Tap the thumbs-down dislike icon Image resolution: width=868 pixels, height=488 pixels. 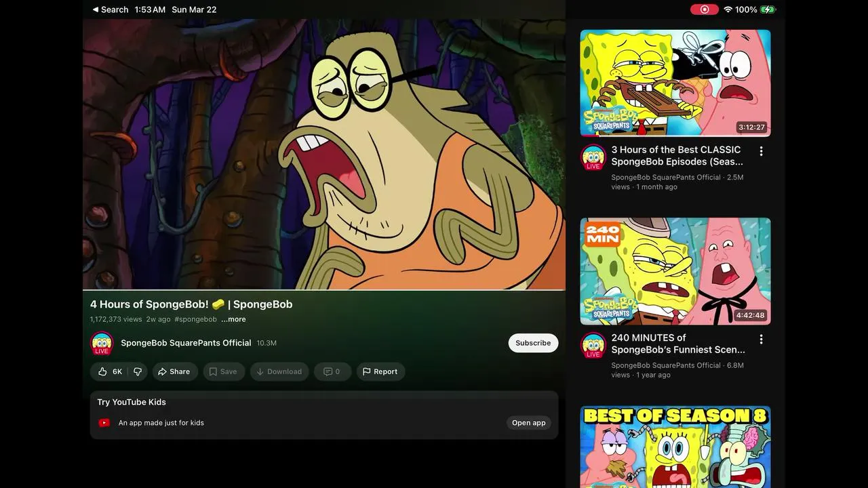tap(138, 371)
